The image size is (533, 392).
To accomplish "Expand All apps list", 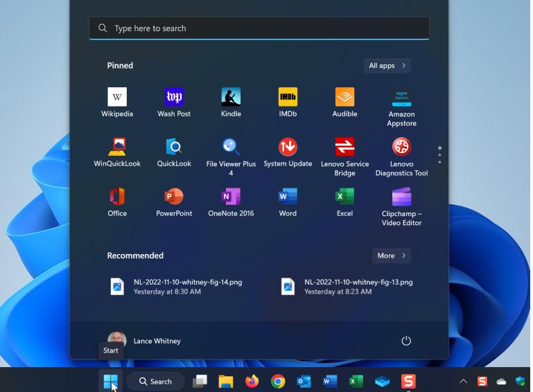I will coord(387,66).
